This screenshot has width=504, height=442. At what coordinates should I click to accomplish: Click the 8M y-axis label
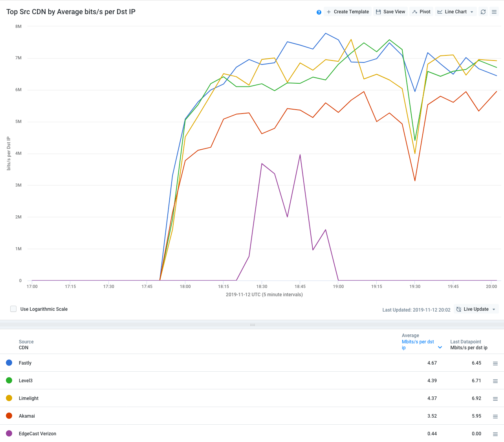coord(18,26)
